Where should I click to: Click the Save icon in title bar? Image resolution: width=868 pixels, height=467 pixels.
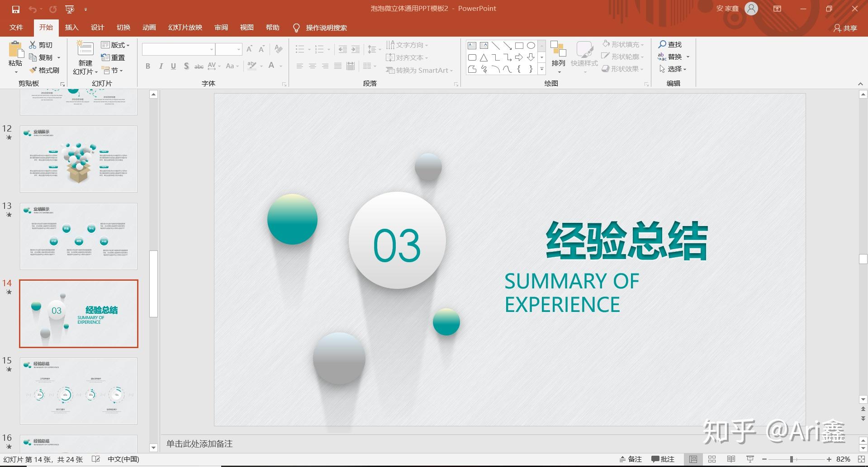point(16,9)
